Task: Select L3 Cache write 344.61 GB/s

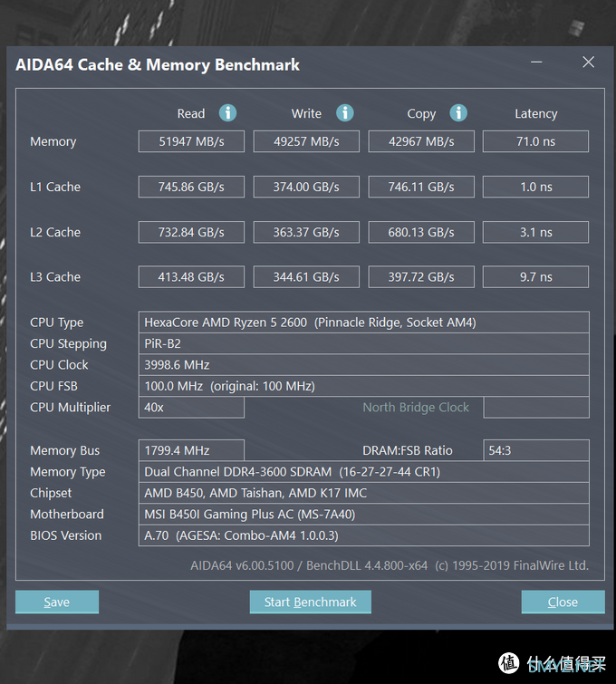Action: tap(306, 277)
